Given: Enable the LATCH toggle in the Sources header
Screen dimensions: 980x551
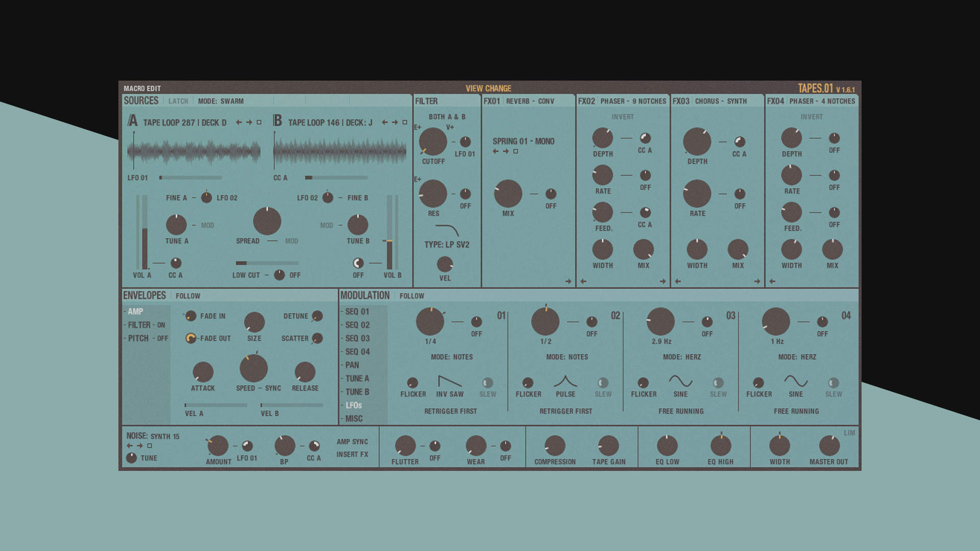Looking at the screenshot, I should click(x=179, y=101).
